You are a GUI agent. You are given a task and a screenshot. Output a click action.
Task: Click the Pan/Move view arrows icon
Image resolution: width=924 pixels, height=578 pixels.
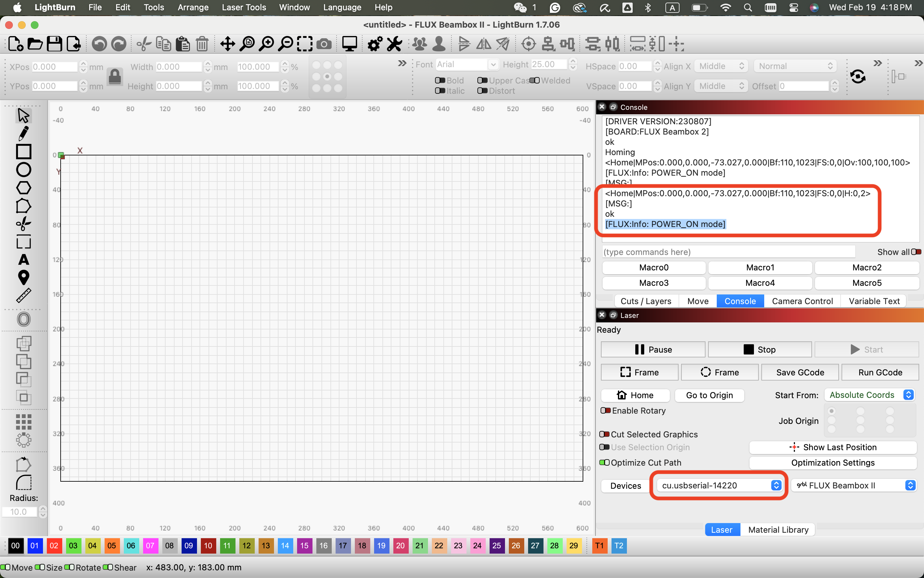(x=227, y=44)
